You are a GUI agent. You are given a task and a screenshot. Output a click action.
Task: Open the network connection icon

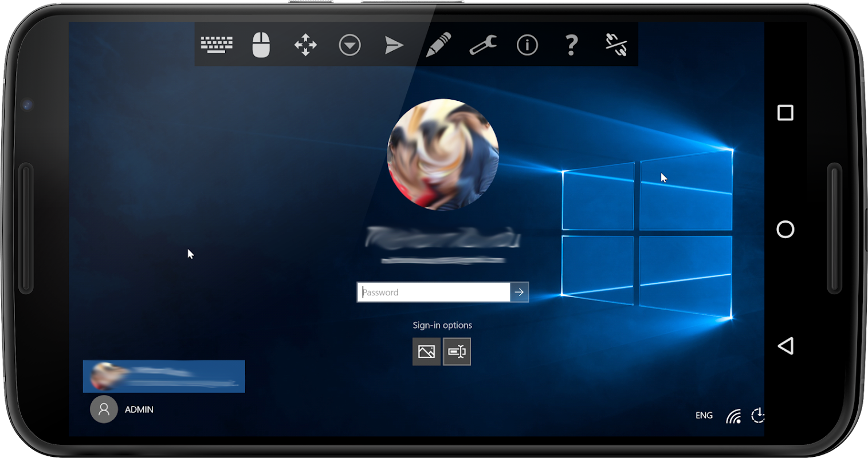pyautogui.click(x=733, y=416)
